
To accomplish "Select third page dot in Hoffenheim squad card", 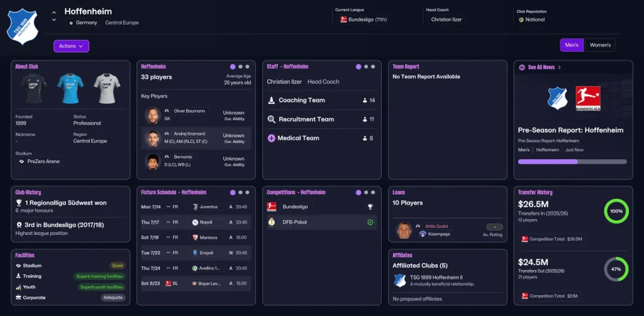I will [x=247, y=67].
